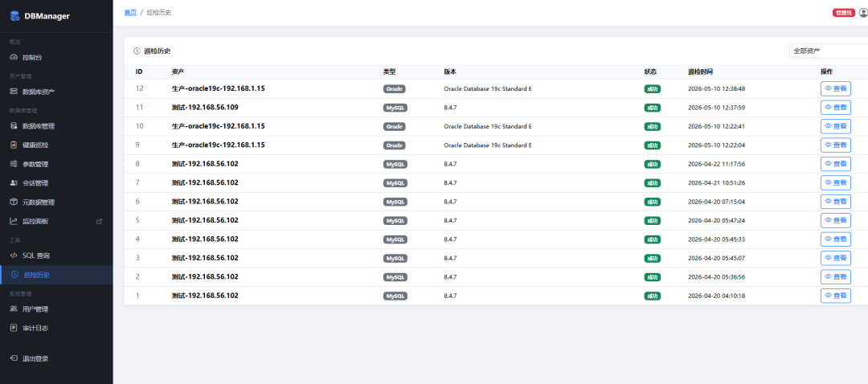868x384 pixels.
Task: Select the 数据库资产 sidebar icon
Action: [14, 92]
